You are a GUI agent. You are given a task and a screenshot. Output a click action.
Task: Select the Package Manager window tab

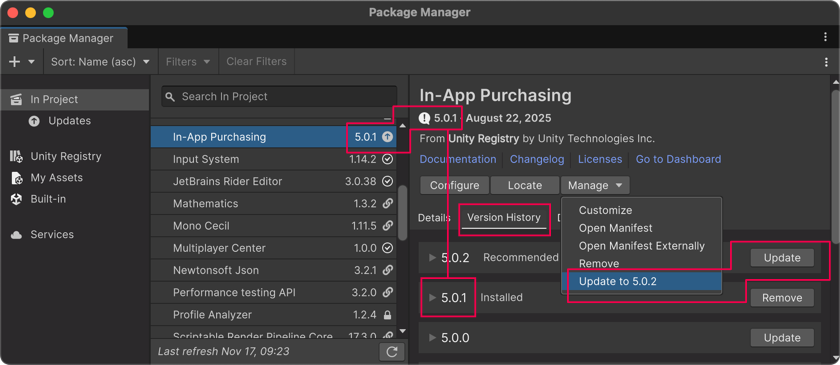[63, 38]
